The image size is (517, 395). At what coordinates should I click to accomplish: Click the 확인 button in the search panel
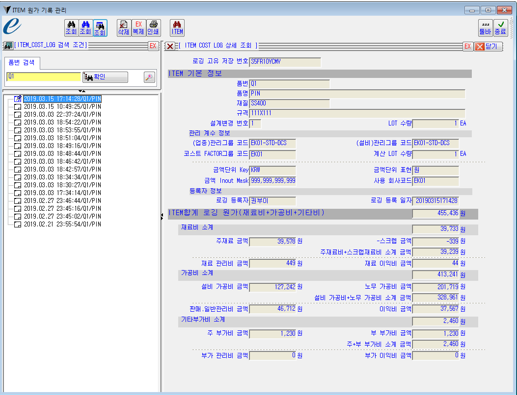tap(105, 77)
